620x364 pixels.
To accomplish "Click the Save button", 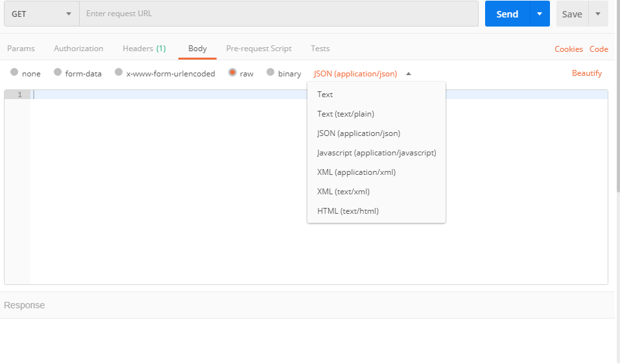I will 572,14.
